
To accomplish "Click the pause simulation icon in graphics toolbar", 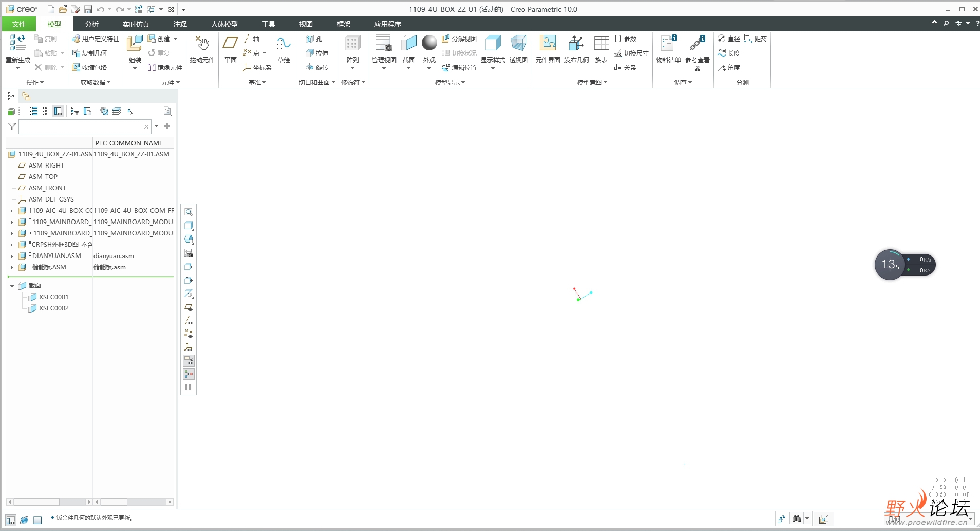I will [x=189, y=387].
